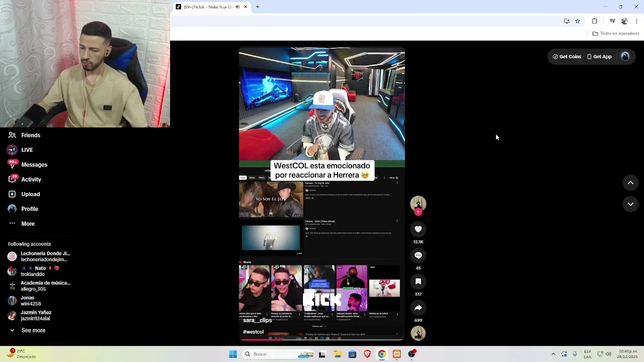Open comments on the video
644x362 pixels.
[418, 255]
